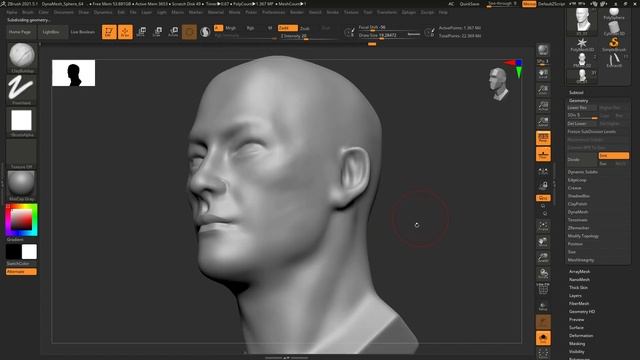Click the AAHalf icon
The image size is (640, 360).
coord(543,122)
